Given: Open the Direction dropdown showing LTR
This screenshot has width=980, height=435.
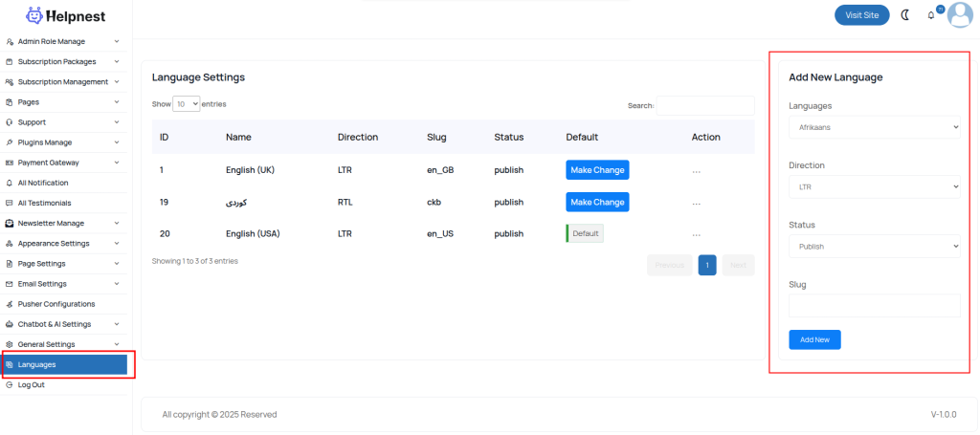Looking at the screenshot, I should pyautogui.click(x=874, y=187).
